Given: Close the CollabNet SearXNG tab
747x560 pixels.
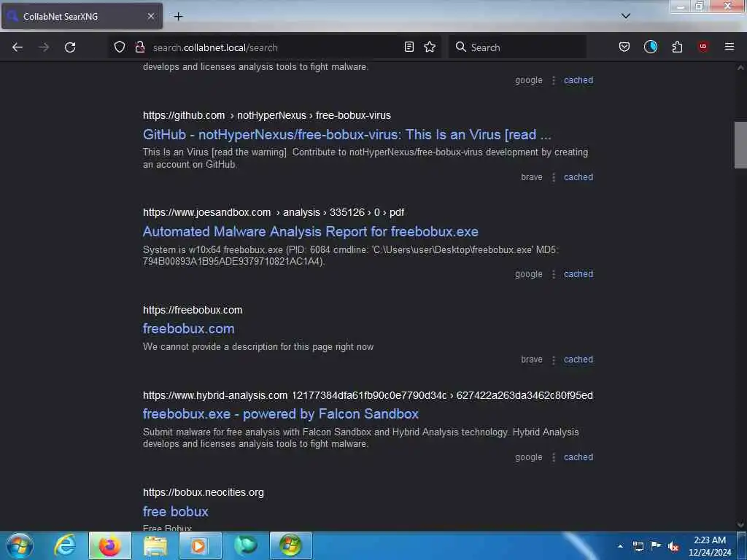Looking at the screenshot, I should (x=150, y=16).
